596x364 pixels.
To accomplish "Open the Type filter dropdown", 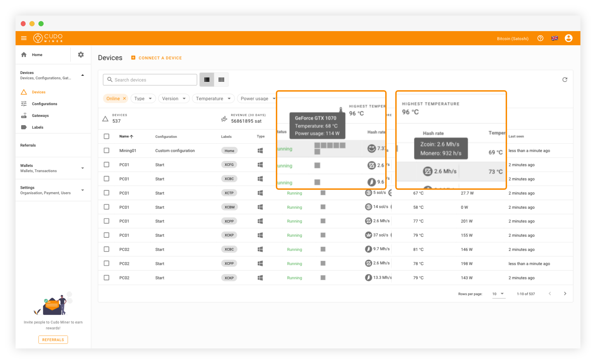I will (143, 99).
